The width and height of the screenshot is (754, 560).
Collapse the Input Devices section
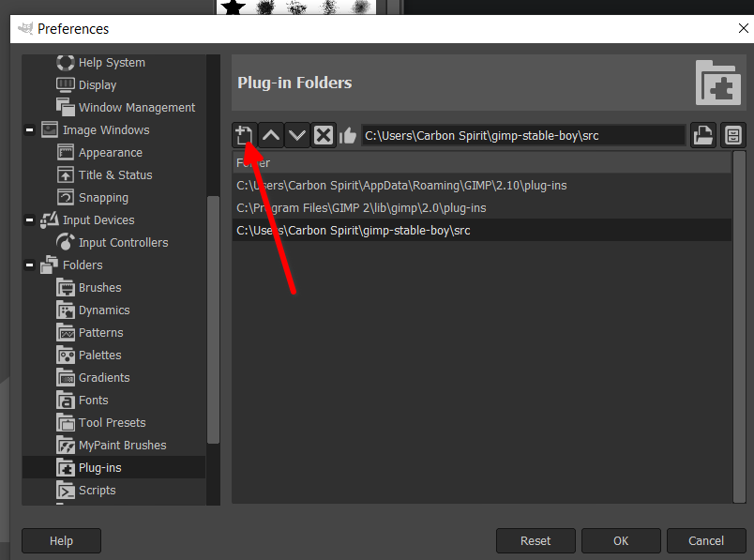[29, 219]
